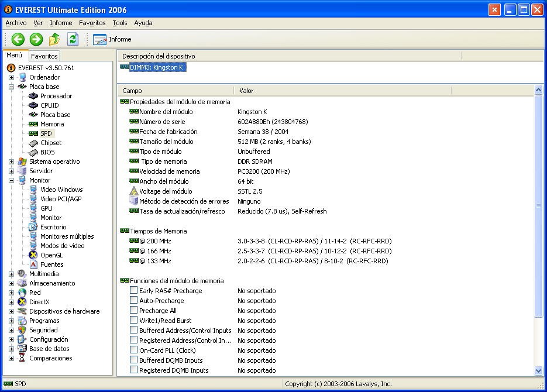Screen dimensions: 547x392
Task: Click the Almacenamiento storage icon
Action: point(22,283)
